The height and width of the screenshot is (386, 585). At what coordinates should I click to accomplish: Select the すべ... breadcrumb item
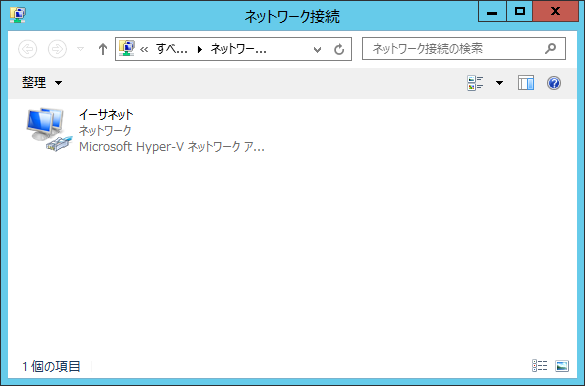172,49
